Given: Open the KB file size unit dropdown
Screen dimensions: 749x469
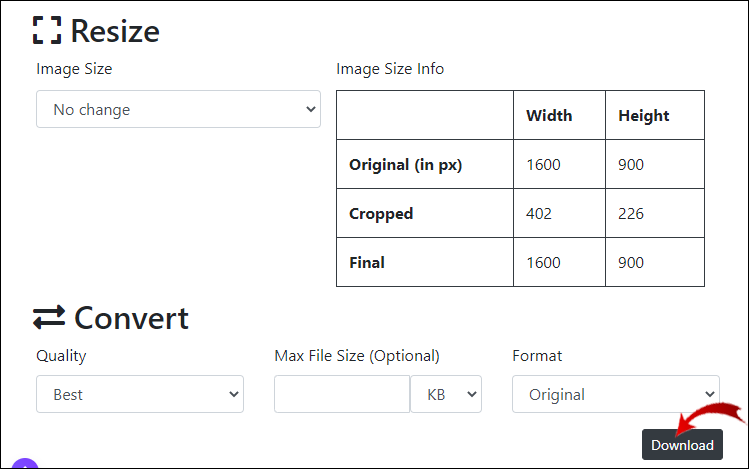Looking at the screenshot, I should (446, 394).
